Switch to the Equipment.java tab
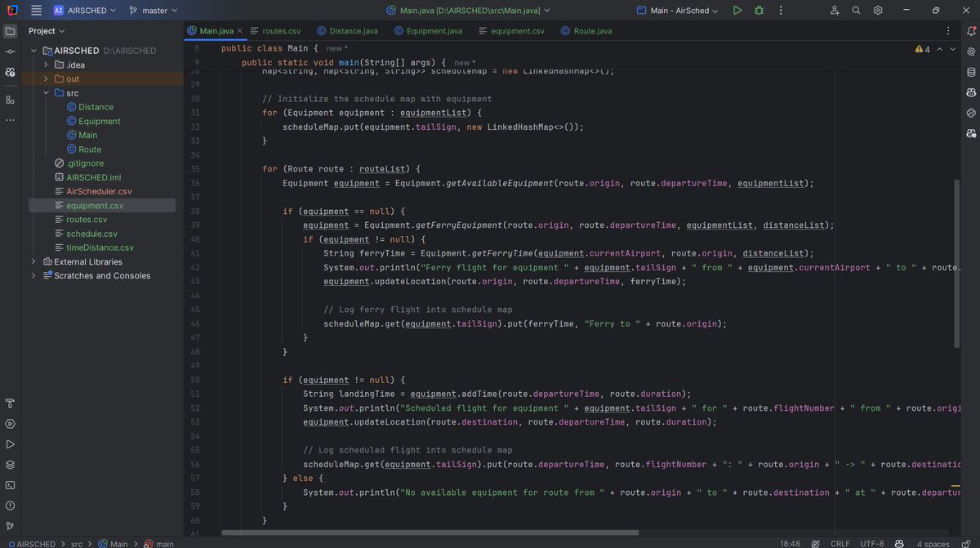This screenshot has width=980, height=548. [428, 31]
